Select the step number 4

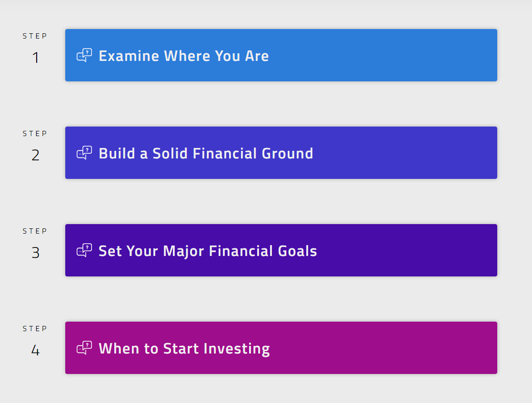click(35, 351)
